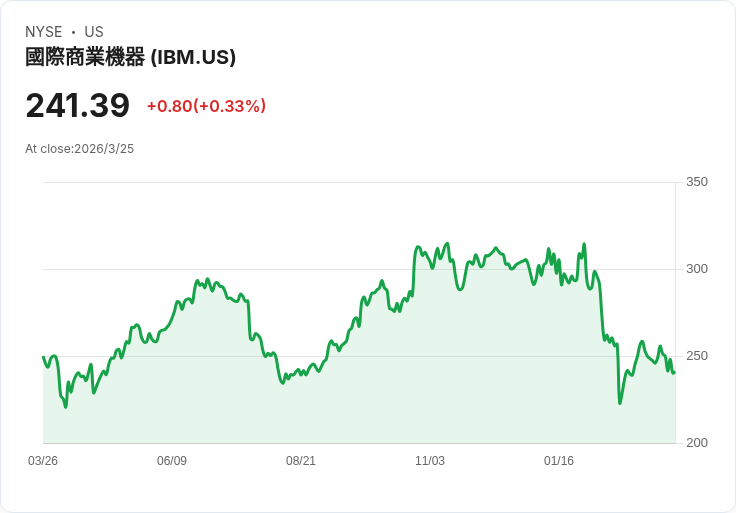Click the current price 241.39
The width and height of the screenshot is (736, 513).
click(x=77, y=106)
